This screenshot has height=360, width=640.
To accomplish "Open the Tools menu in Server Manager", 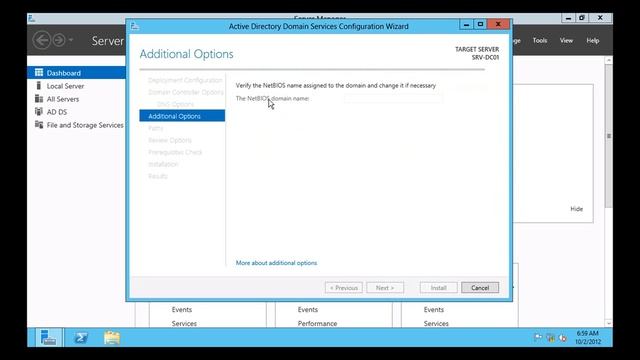I will 540,40.
